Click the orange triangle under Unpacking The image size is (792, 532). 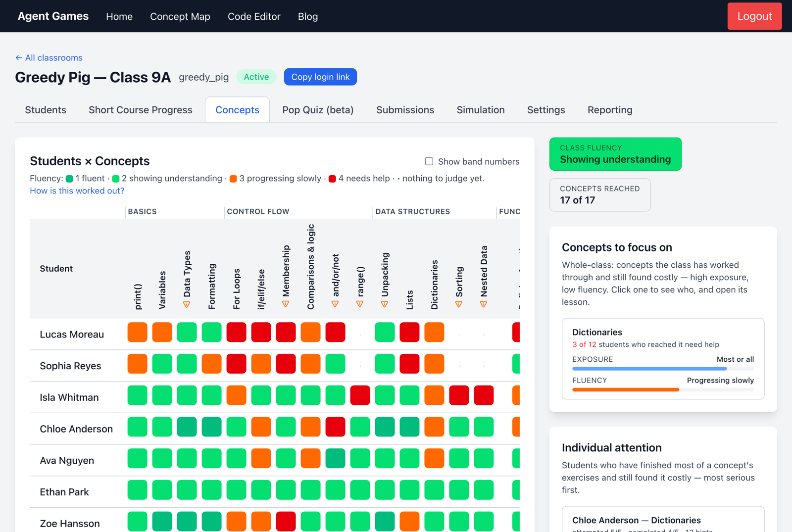pyautogui.click(x=385, y=304)
